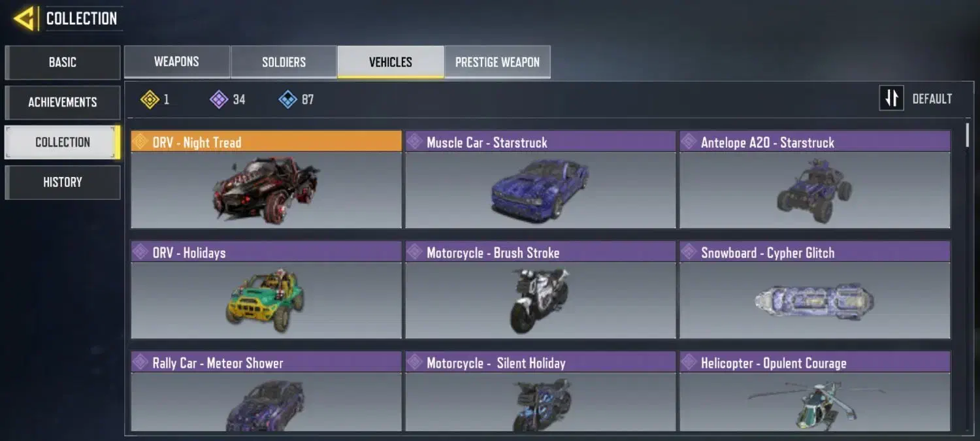This screenshot has height=441, width=980.
Task: Open the Prestige Weapon tab
Action: (x=497, y=62)
